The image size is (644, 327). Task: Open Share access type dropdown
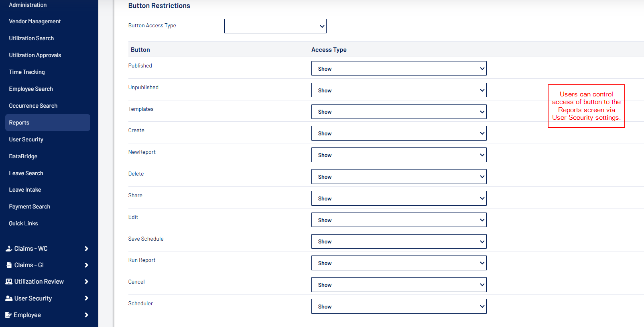(x=399, y=198)
